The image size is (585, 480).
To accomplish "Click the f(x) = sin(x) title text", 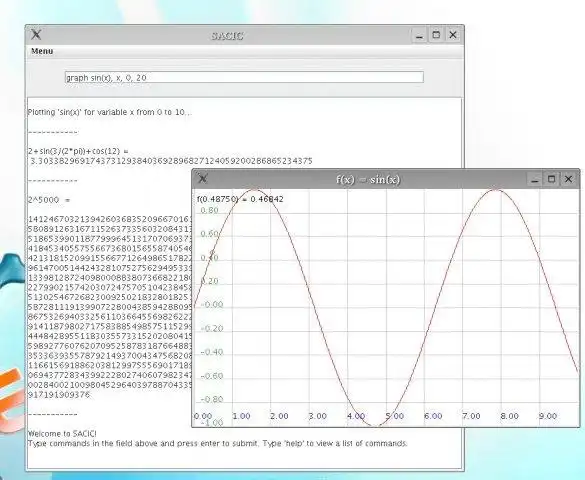I will point(368,180).
